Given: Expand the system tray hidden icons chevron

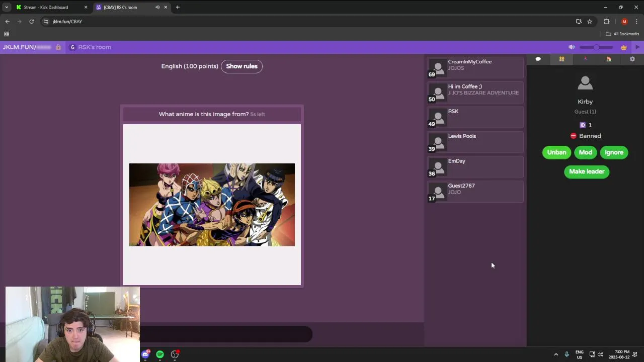Looking at the screenshot, I should [x=556, y=354].
